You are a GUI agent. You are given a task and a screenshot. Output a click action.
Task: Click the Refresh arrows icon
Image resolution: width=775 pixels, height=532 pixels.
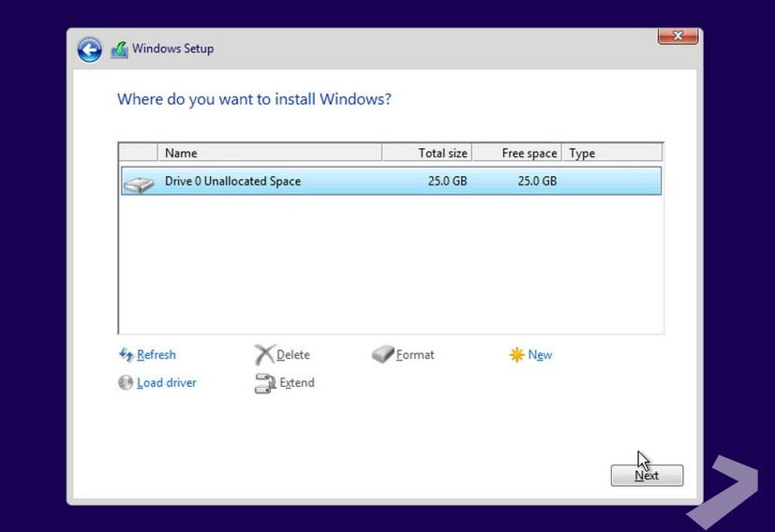(x=126, y=355)
